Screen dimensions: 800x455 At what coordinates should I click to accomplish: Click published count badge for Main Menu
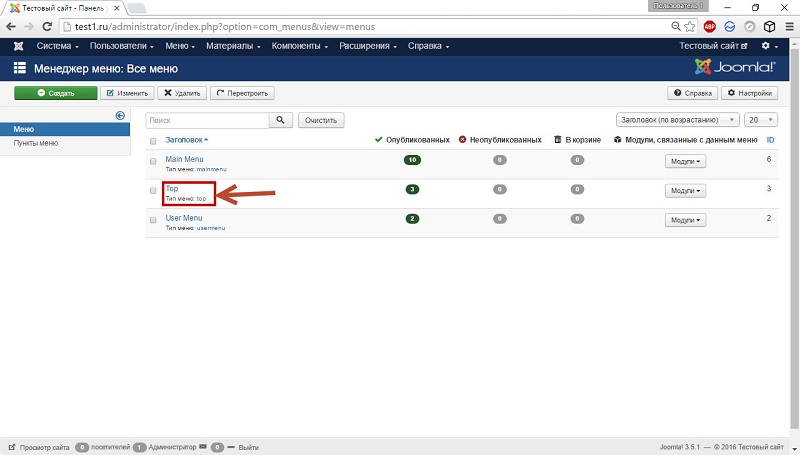coord(412,160)
